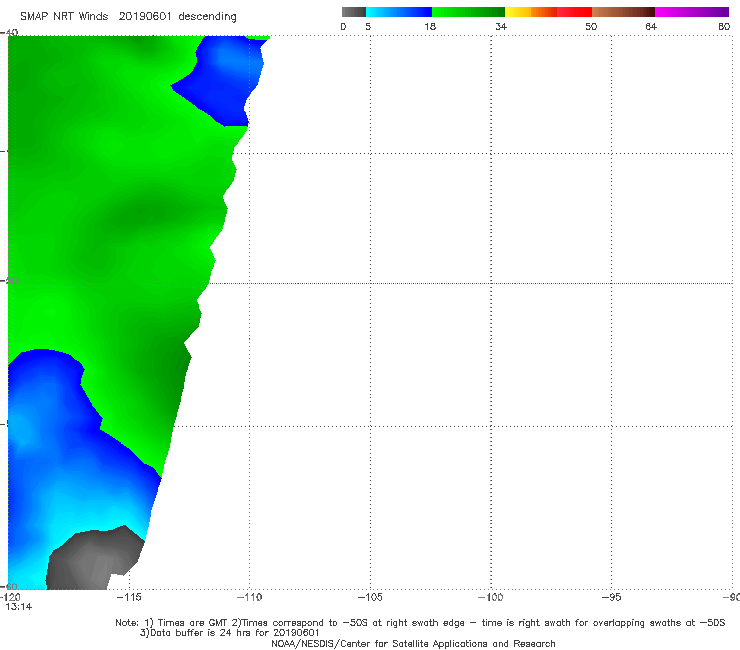This screenshot has height=650, width=740.
Task: Click the date '20190601' in the title
Action: (x=145, y=17)
